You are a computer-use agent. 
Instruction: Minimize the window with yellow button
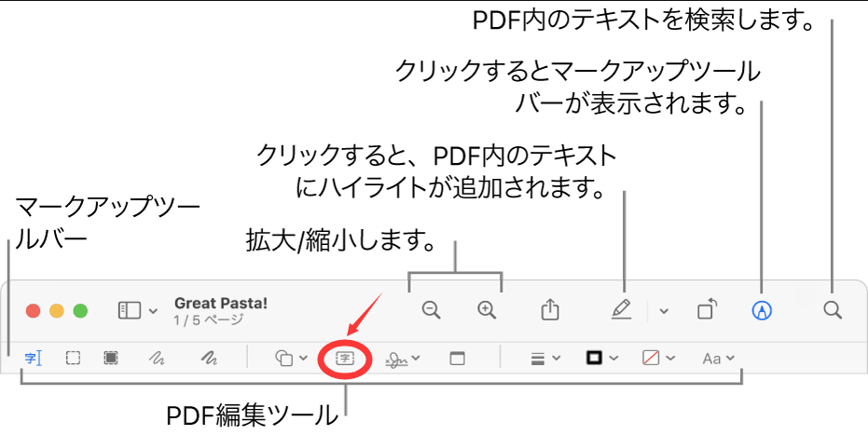(57, 310)
